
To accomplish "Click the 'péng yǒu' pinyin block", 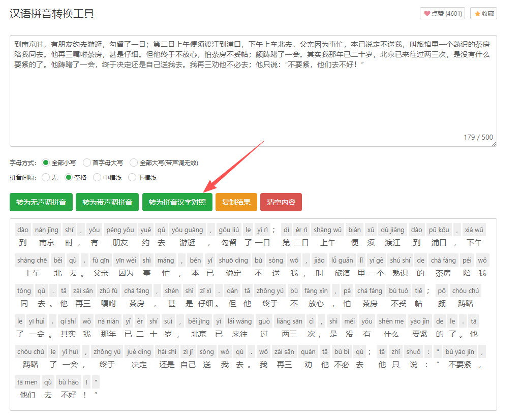I will click(120, 230).
